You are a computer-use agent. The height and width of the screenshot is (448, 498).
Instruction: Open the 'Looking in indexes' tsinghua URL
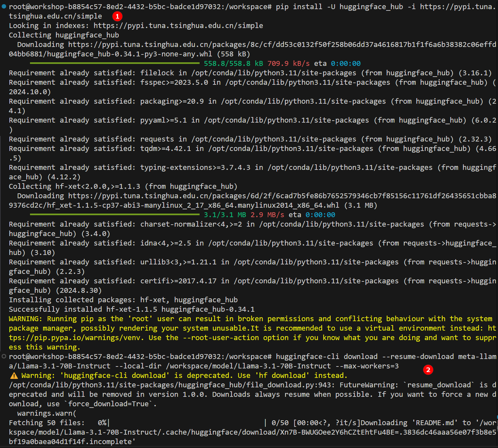(x=178, y=25)
